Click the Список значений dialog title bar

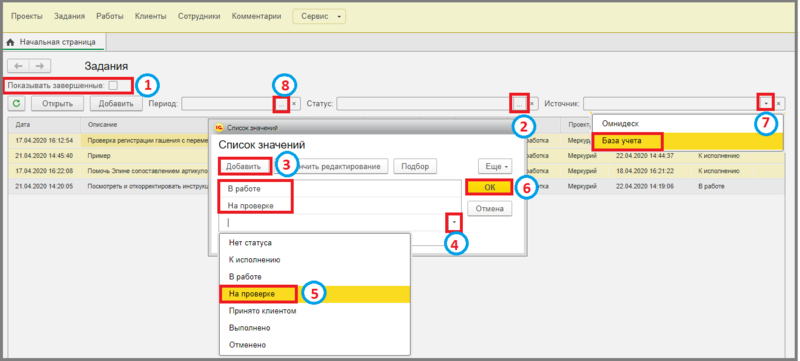pos(367,127)
